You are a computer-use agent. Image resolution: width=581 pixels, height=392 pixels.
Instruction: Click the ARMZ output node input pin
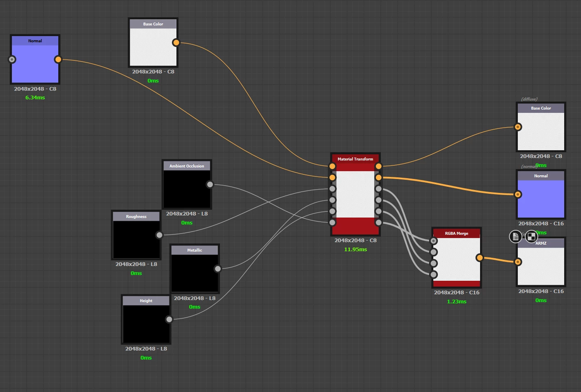tap(518, 261)
